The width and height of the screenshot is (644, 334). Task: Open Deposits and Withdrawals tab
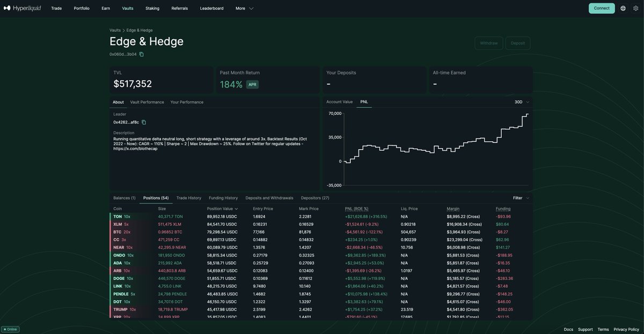click(x=269, y=198)
